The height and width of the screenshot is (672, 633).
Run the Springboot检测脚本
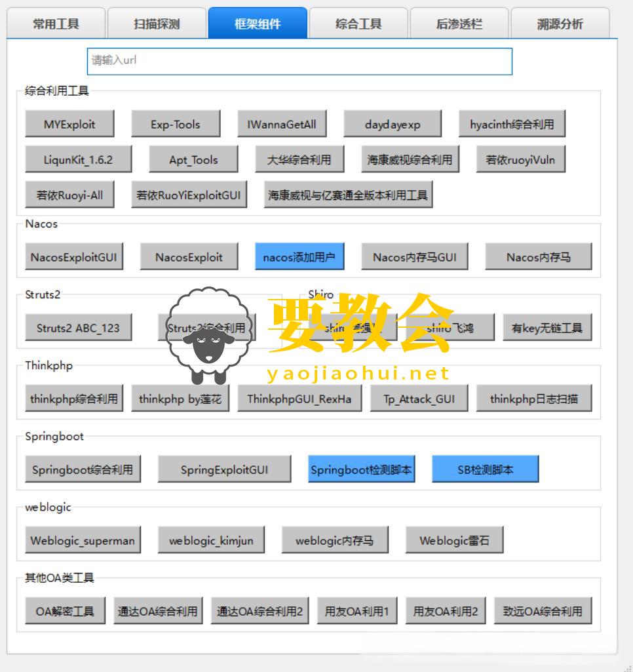coord(362,469)
